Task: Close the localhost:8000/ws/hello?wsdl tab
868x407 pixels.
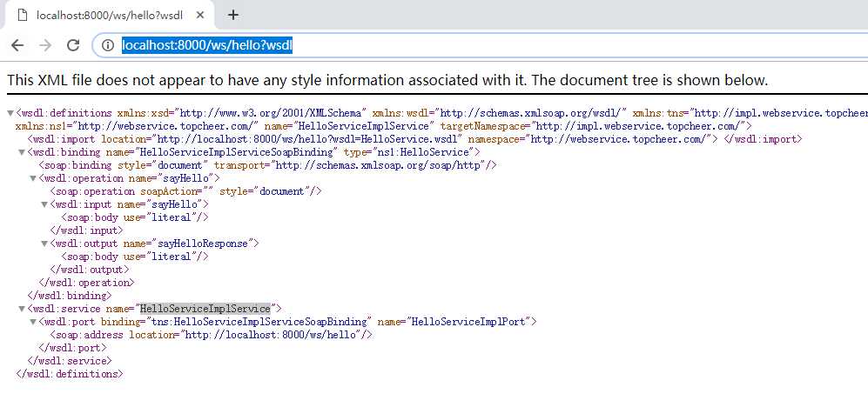Action: [x=200, y=15]
